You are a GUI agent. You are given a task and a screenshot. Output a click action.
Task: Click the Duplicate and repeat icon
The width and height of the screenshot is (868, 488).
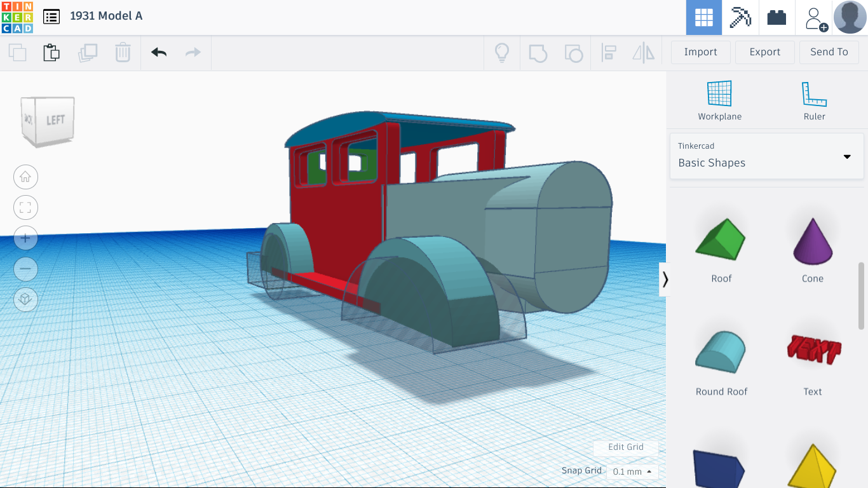(88, 52)
